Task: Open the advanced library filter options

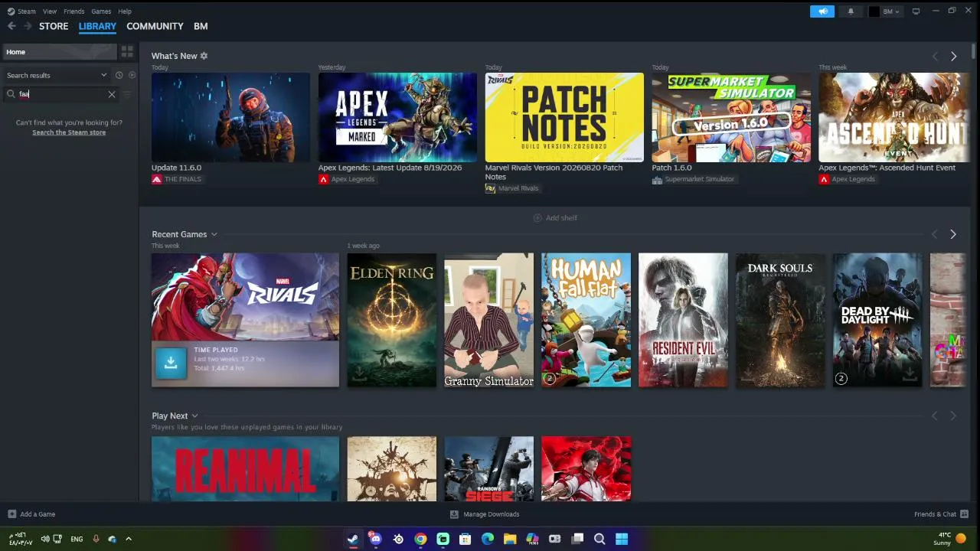Action: 127,94
